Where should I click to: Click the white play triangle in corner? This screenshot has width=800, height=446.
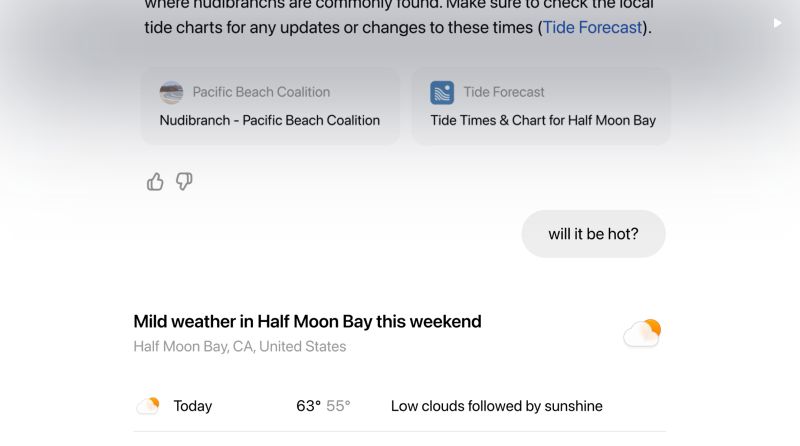[777, 23]
